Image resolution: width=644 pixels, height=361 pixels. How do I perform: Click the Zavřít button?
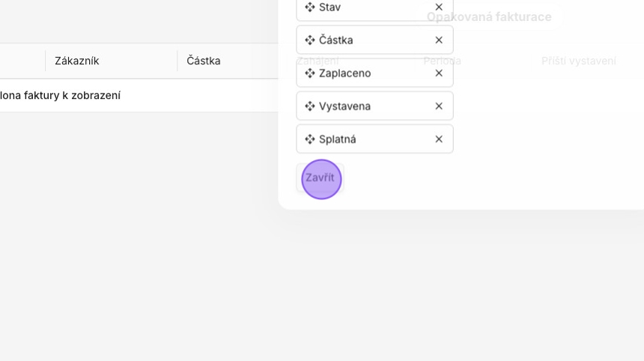320,178
